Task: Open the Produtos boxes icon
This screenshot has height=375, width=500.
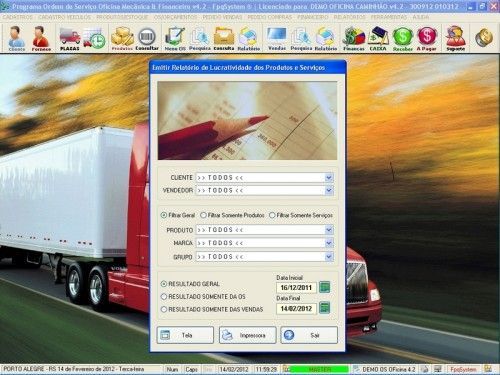Action: click(122, 39)
